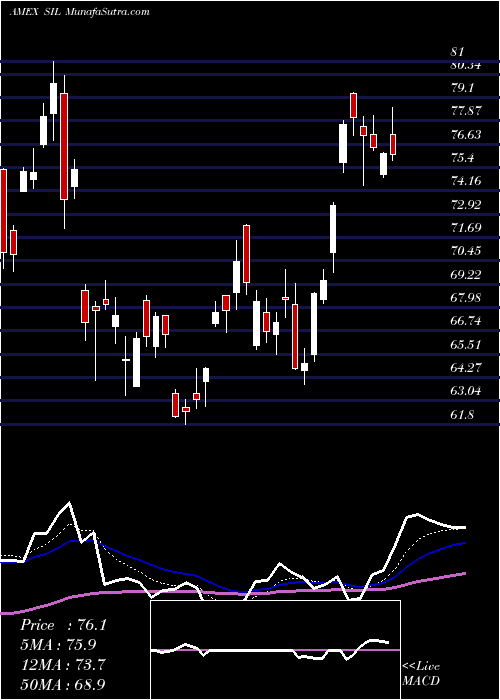Click the 61.8 price axis label
500x700 pixels.
[x=463, y=415]
